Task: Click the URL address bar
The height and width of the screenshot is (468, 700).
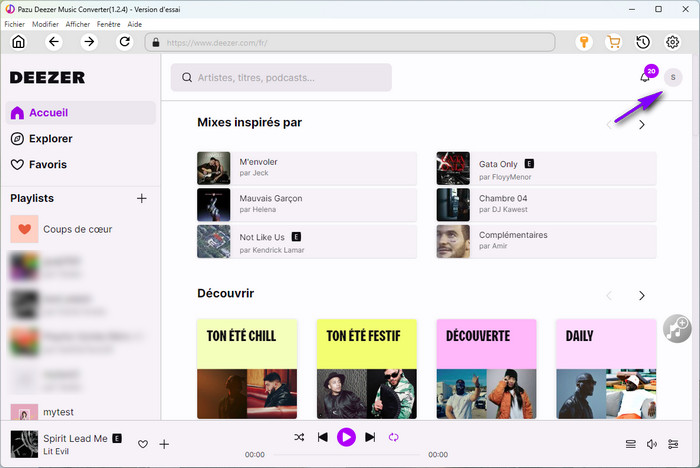Action: click(350, 42)
